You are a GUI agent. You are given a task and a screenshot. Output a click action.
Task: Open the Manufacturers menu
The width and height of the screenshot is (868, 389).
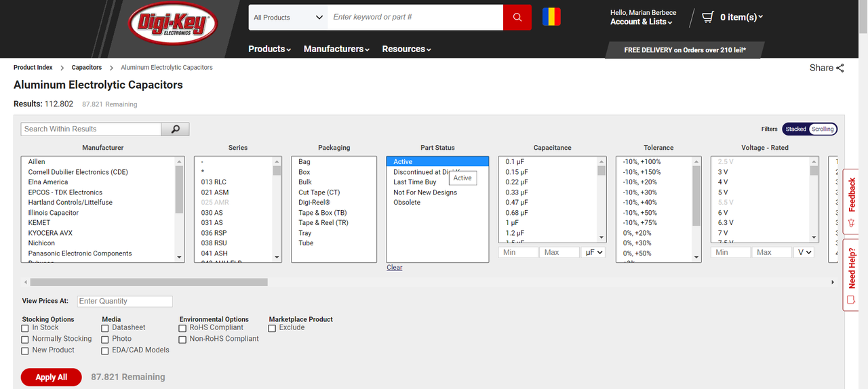(336, 49)
